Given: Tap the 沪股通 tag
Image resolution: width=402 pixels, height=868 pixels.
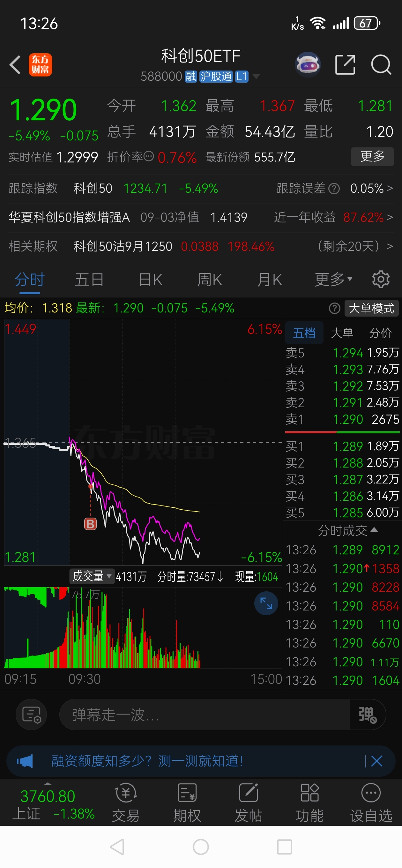Looking at the screenshot, I should pyautogui.click(x=216, y=77).
